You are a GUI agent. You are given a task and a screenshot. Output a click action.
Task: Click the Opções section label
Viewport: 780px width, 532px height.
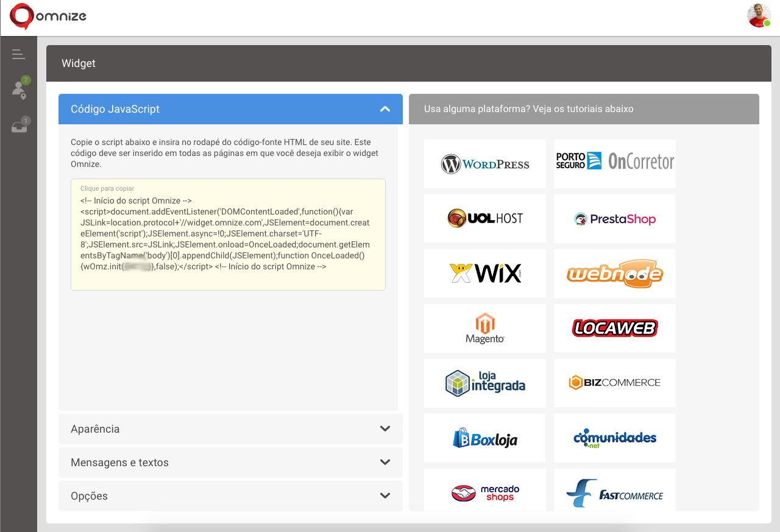[89, 496]
